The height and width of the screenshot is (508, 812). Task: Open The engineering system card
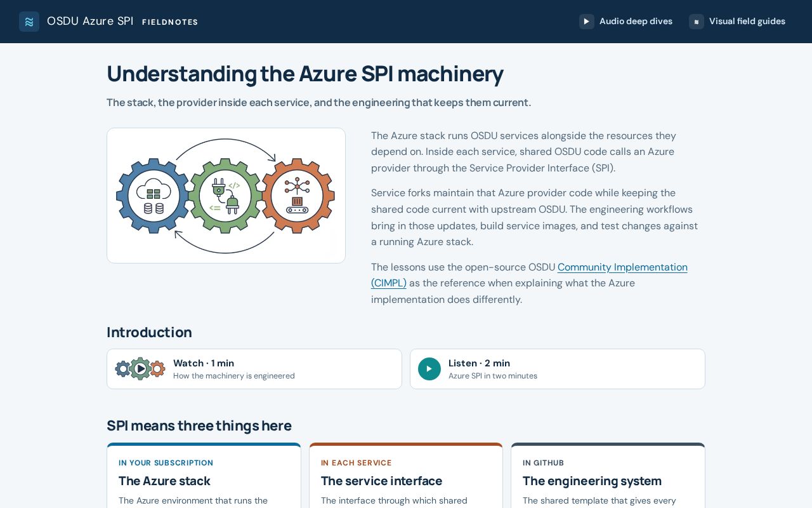tap(608, 476)
